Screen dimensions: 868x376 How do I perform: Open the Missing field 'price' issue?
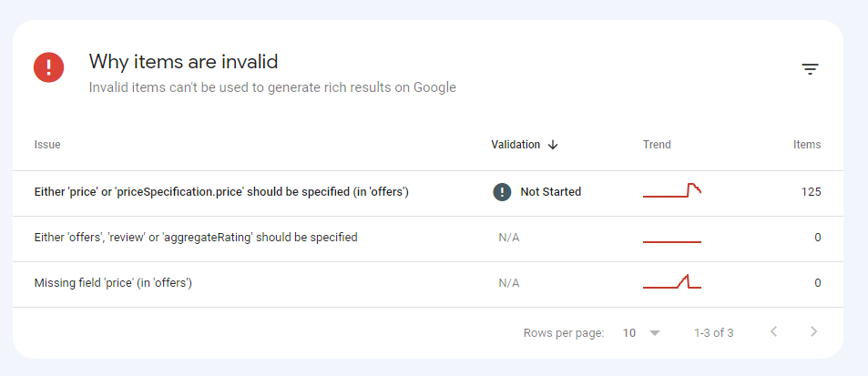113,283
